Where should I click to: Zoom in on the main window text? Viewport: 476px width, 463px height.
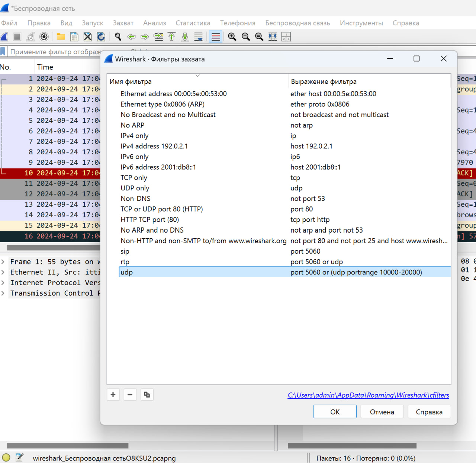[232, 36]
